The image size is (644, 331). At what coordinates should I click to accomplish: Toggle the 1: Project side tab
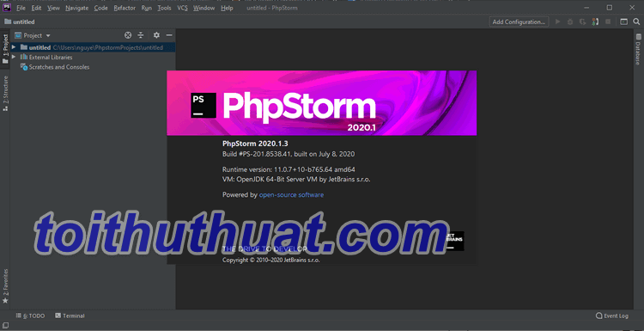pyautogui.click(x=5, y=49)
